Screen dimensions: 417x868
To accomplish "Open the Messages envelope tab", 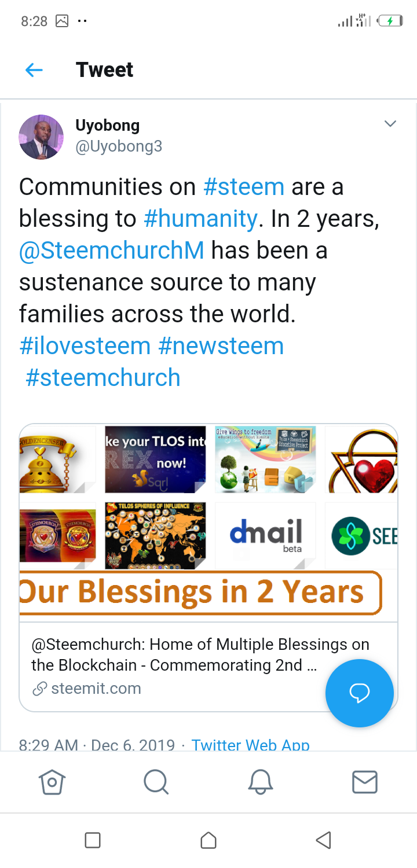I will click(x=365, y=782).
